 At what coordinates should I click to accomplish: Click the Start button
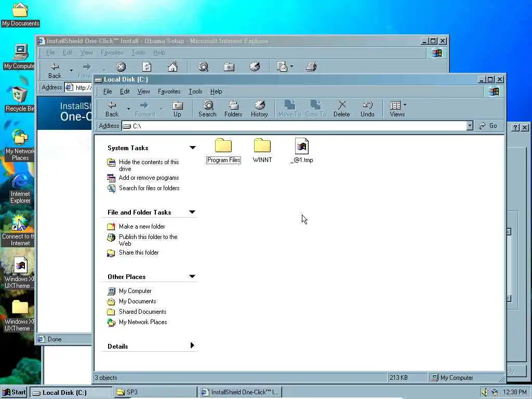coord(14,392)
